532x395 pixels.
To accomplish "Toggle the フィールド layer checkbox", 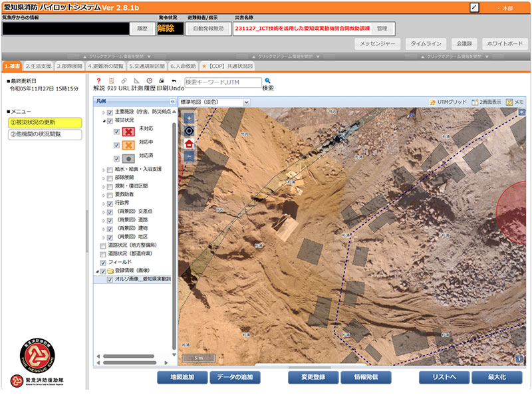I will click(102, 262).
